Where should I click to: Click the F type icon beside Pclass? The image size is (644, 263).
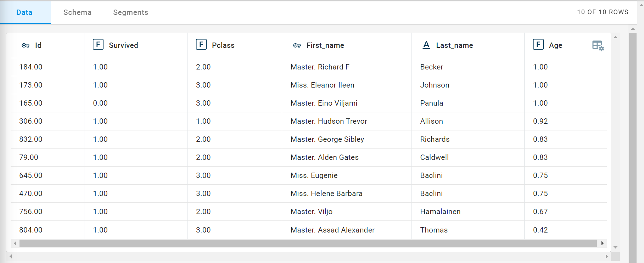[x=201, y=45]
